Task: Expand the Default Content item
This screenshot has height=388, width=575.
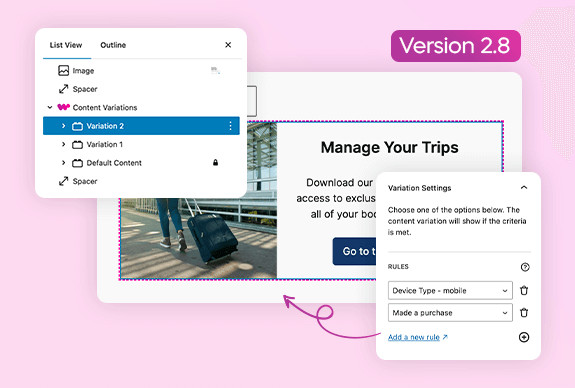Action: click(x=63, y=162)
